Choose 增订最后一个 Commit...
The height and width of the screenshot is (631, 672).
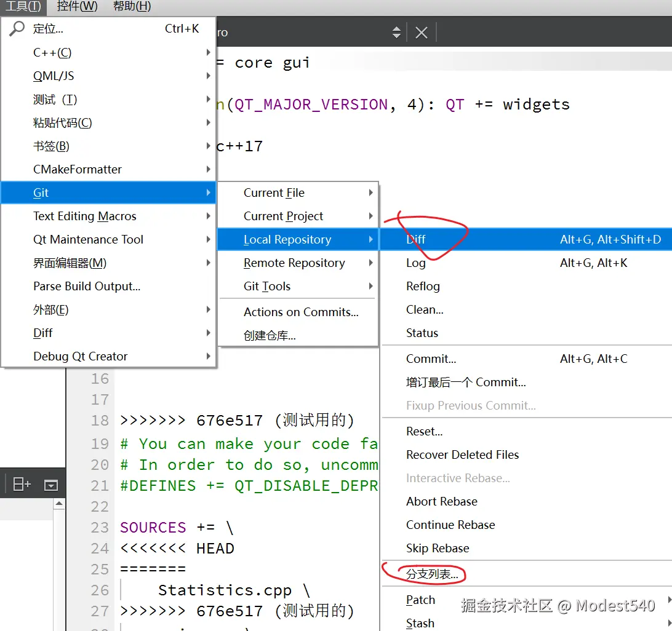(x=526, y=382)
